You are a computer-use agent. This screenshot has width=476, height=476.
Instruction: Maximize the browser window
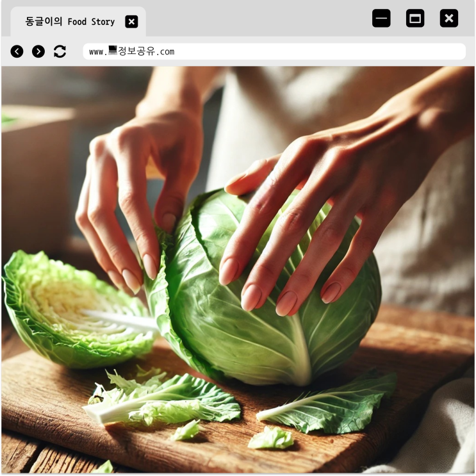click(x=415, y=18)
